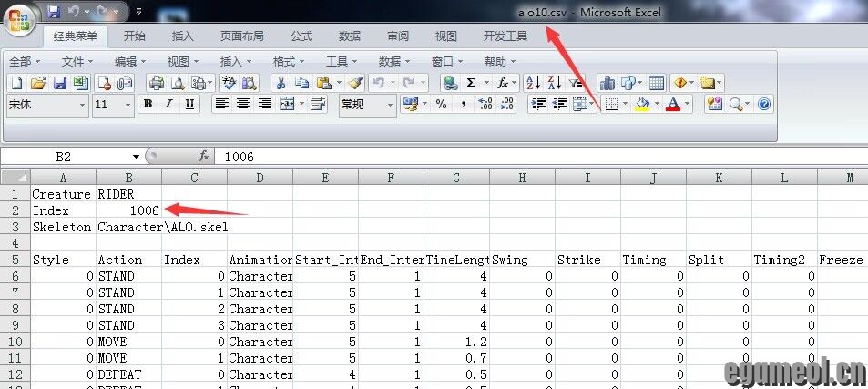Open the 帮助 menu

[x=501, y=61]
